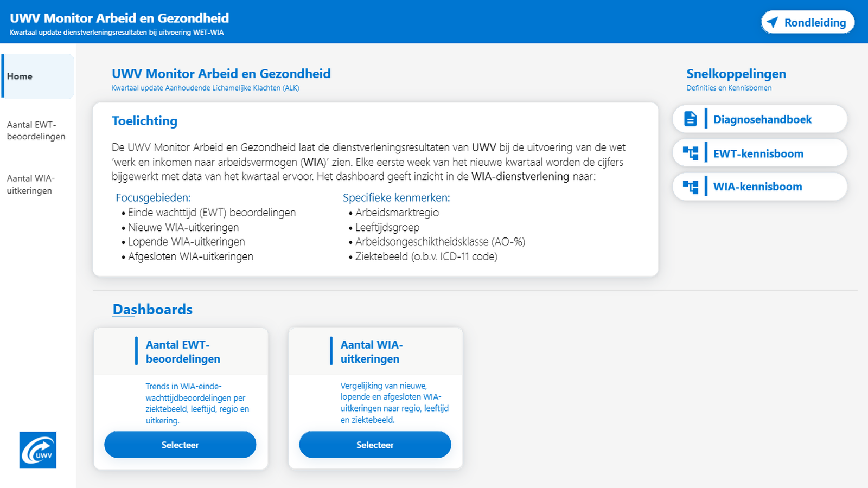Select the Aantal WIA-uitkeringen dashboard

click(375, 445)
